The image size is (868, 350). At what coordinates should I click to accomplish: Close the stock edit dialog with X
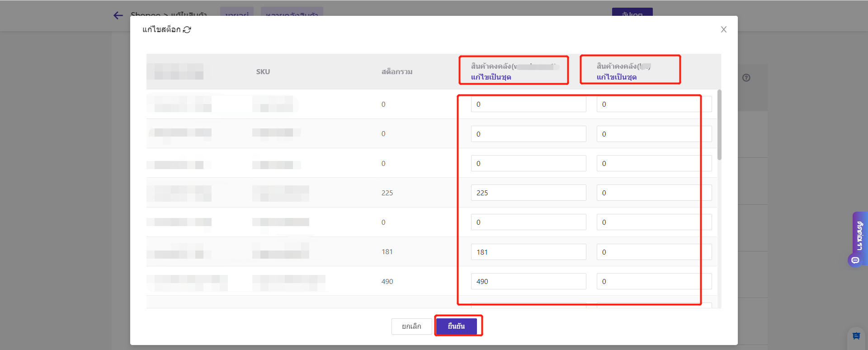point(723,29)
